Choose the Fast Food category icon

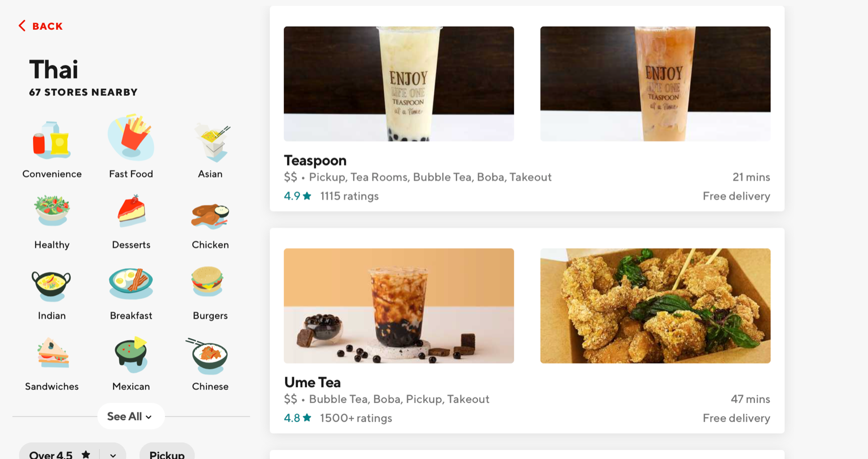[x=131, y=138]
